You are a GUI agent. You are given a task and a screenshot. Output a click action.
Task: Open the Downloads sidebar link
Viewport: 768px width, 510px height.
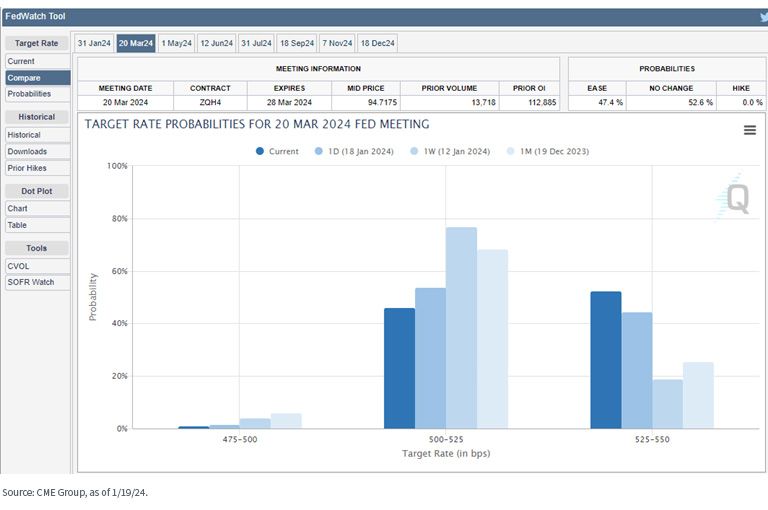(x=38, y=151)
